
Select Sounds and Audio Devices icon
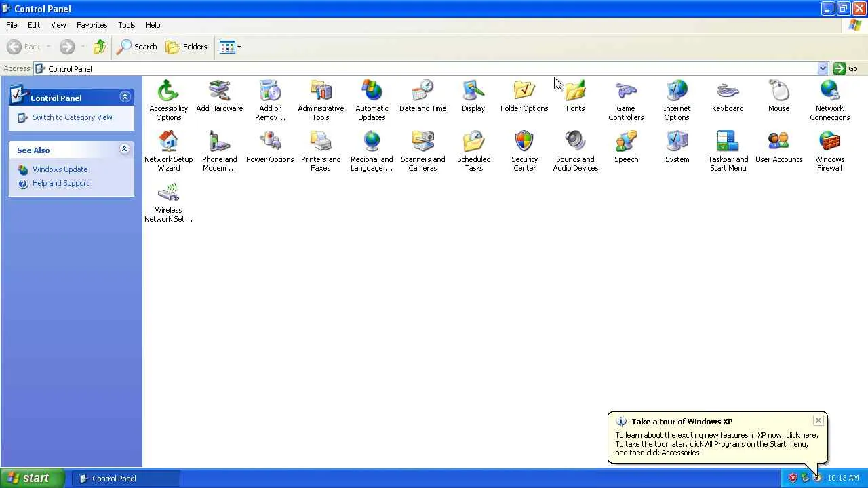575,150
